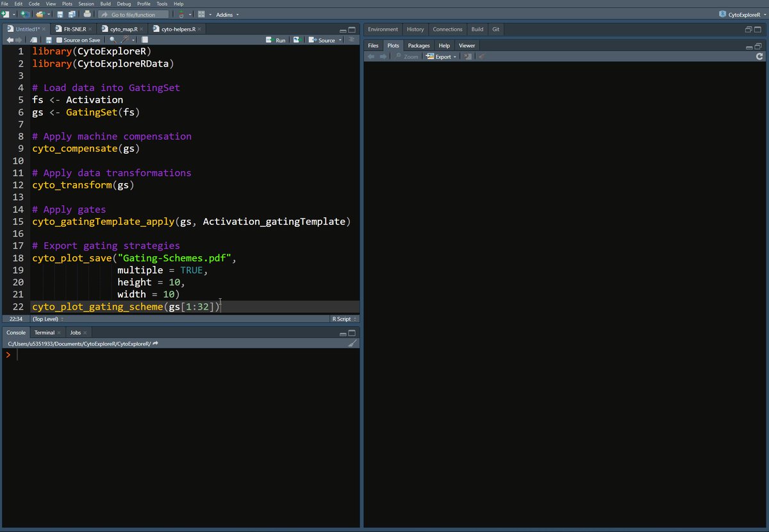This screenshot has width=769, height=532.
Task: Create a new file with the plus icon
Action: coord(5,14)
